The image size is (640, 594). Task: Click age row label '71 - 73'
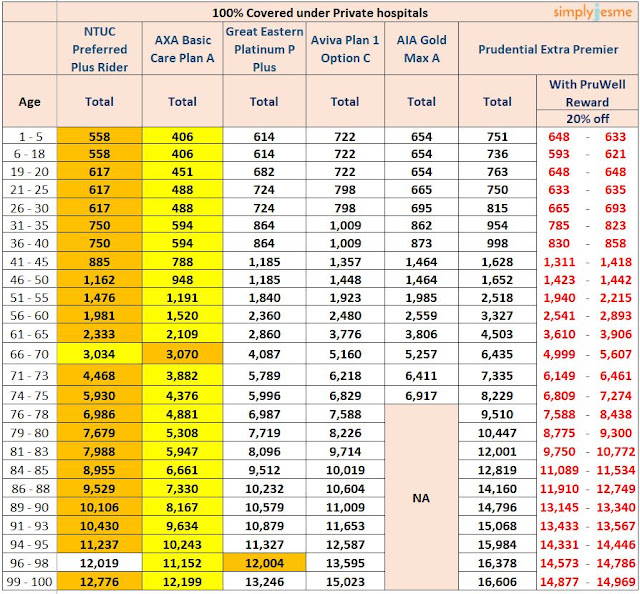pos(29,376)
